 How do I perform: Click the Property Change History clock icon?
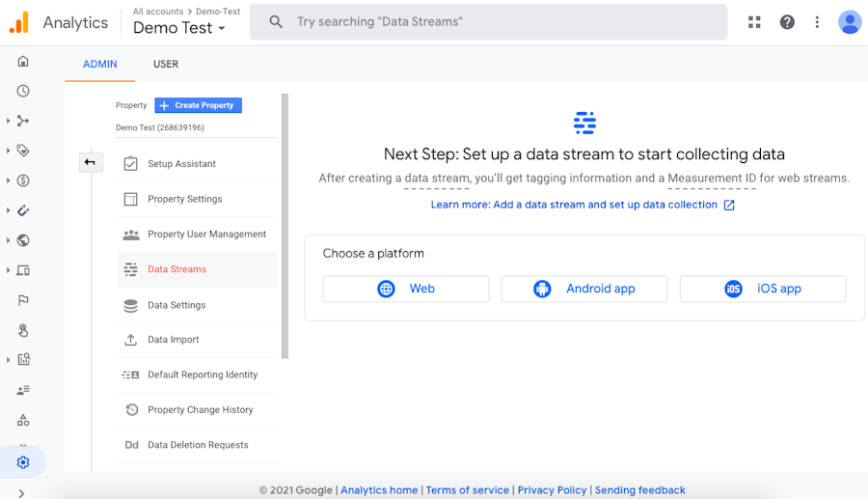[132, 410]
